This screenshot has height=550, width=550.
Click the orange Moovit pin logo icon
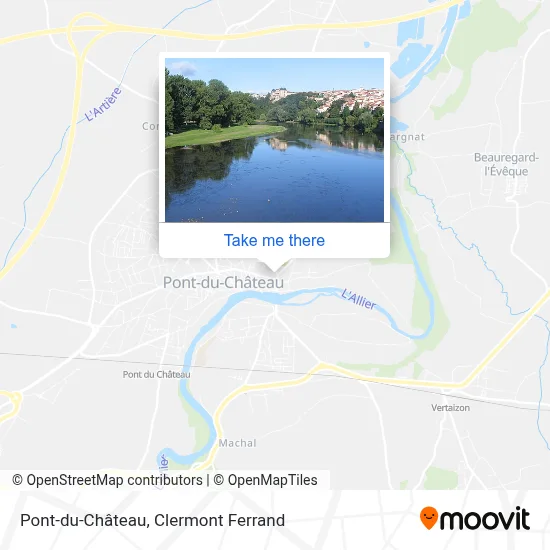pyautogui.click(x=429, y=518)
